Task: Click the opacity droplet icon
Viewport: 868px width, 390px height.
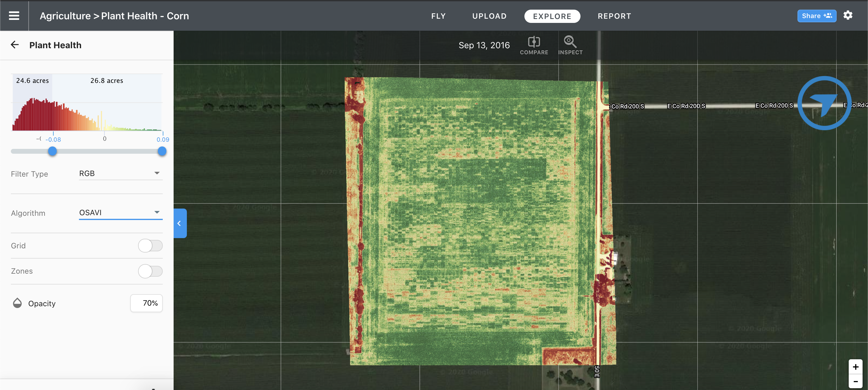Action: 17,303
